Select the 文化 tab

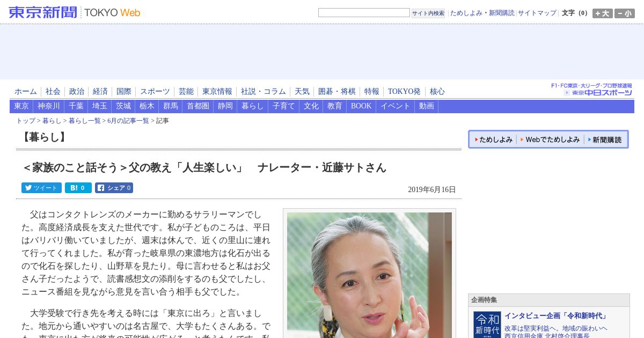tap(311, 106)
